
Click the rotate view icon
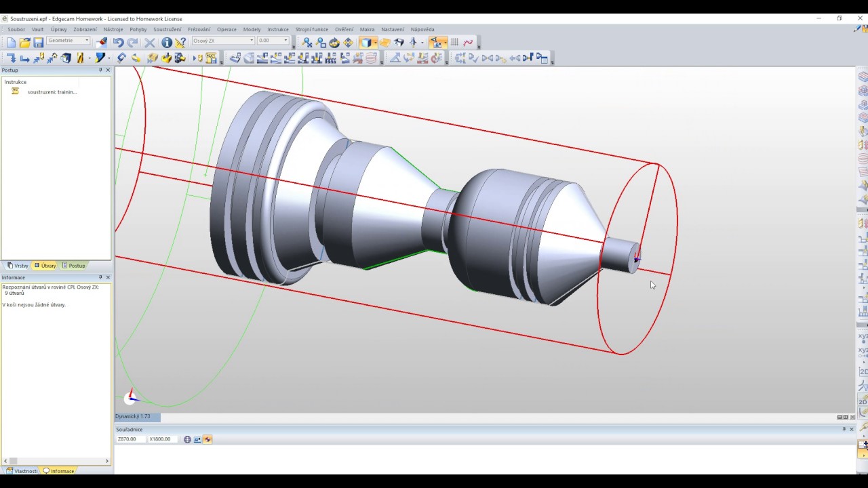(334, 42)
